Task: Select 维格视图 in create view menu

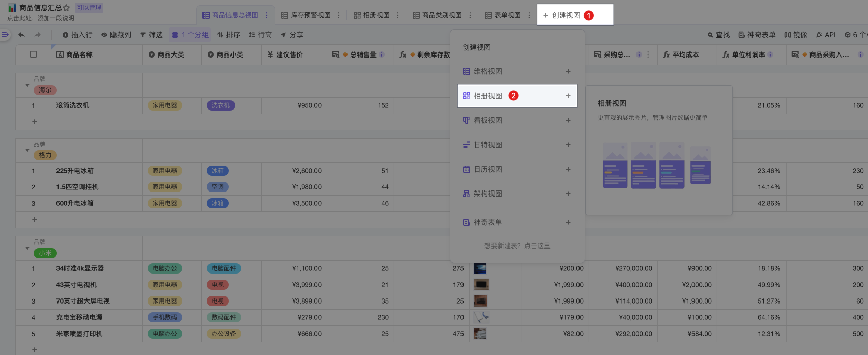Action: (x=517, y=71)
